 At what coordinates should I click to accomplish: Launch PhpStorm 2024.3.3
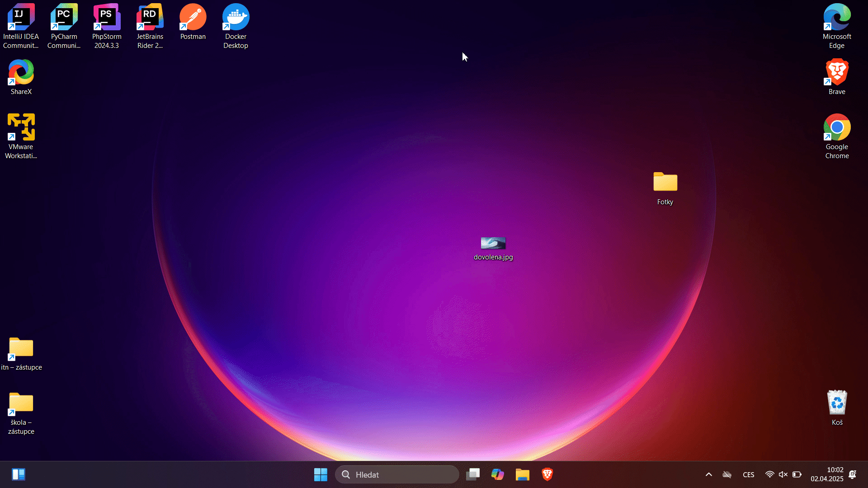[106, 16]
